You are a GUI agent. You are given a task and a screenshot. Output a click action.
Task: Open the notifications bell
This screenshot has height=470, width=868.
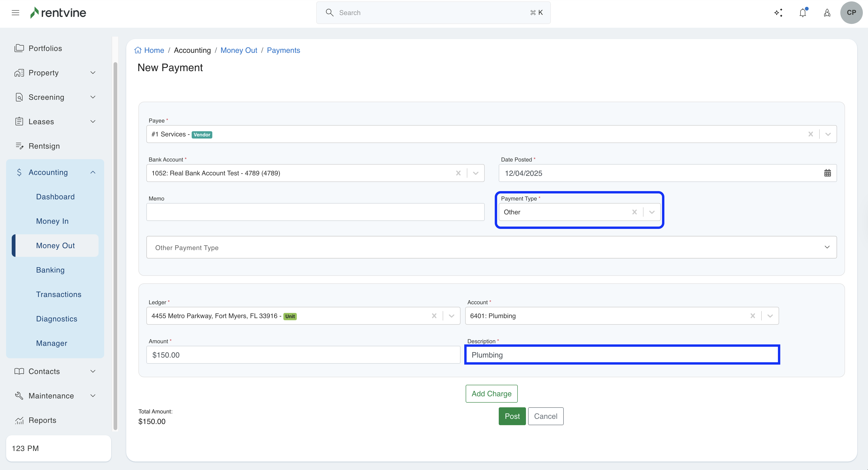(803, 13)
